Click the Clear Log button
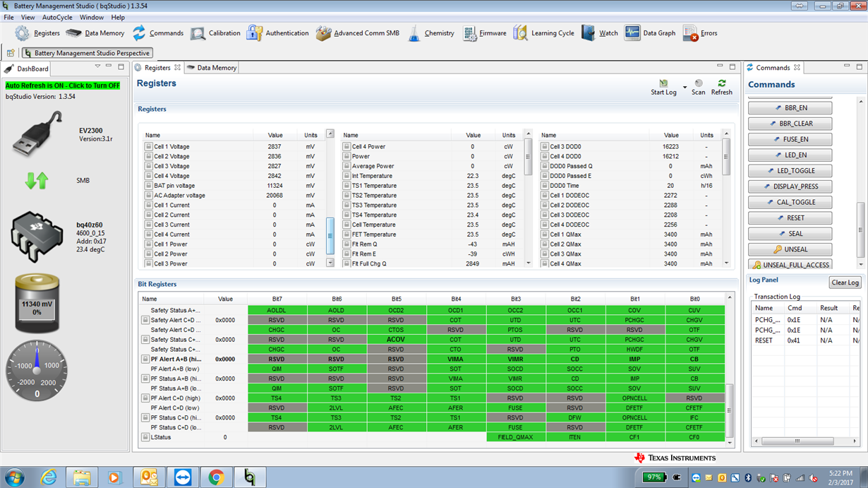This screenshot has height=488, width=868. tap(845, 282)
